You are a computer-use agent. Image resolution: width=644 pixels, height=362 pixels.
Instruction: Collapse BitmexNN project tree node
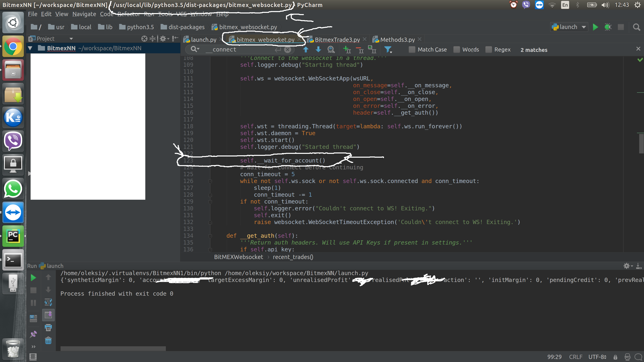[x=30, y=48]
